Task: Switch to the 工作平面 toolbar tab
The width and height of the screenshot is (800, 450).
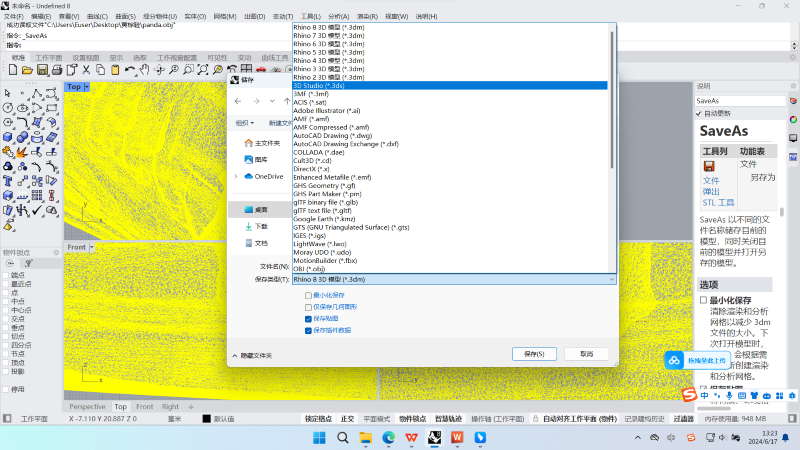Action: tap(49, 58)
